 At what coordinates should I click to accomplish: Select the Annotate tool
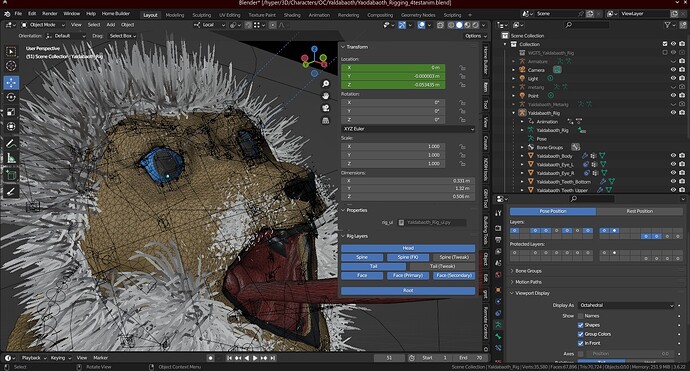tap(11, 143)
